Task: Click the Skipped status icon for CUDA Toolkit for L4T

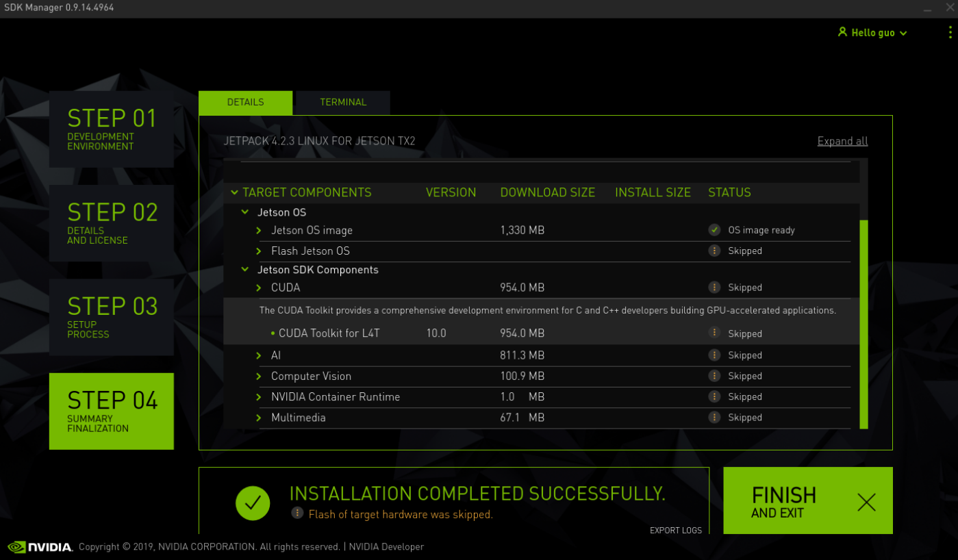Action: (714, 333)
